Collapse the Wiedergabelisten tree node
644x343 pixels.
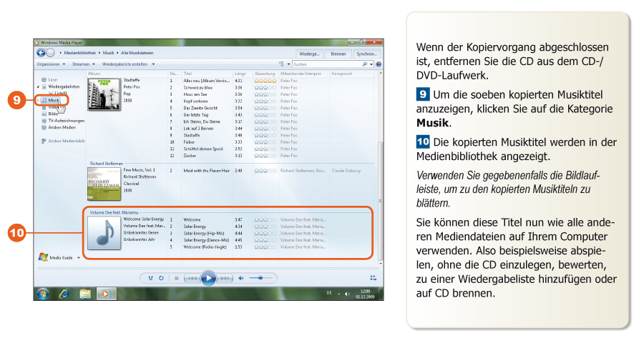(x=38, y=86)
